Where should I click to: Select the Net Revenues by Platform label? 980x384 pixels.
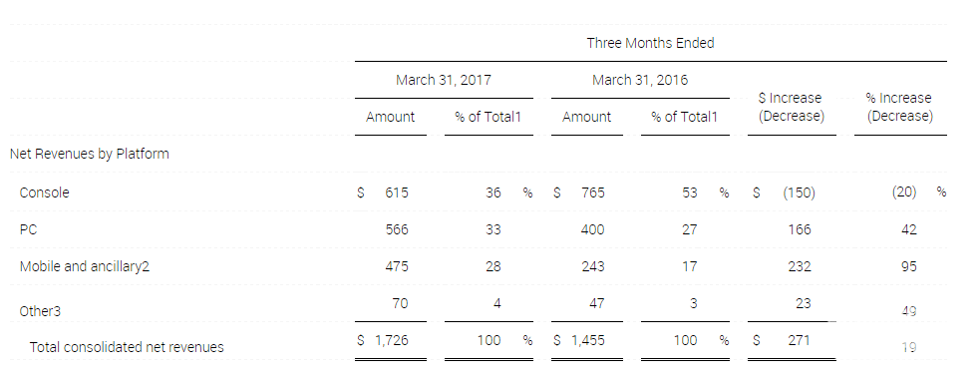(90, 154)
